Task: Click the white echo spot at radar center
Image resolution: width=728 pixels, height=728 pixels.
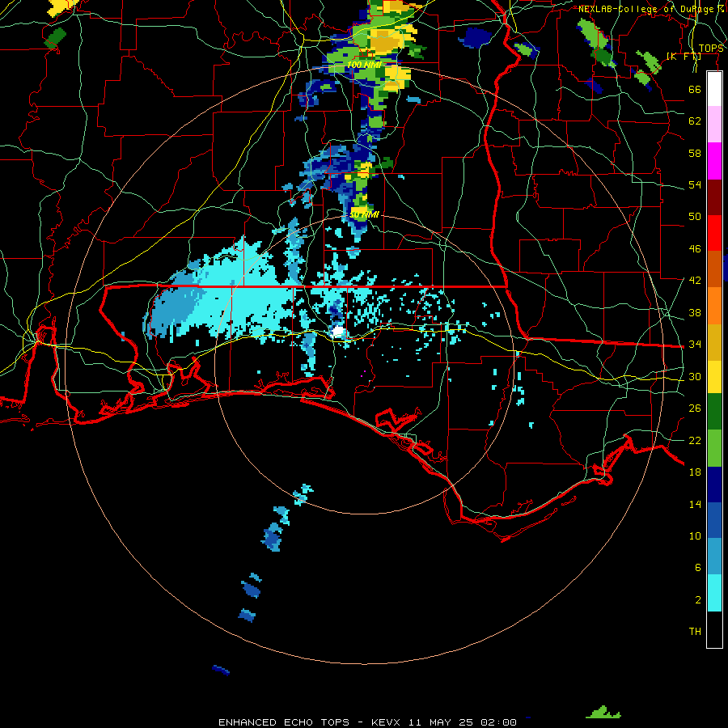Action: tap(338, 331)
